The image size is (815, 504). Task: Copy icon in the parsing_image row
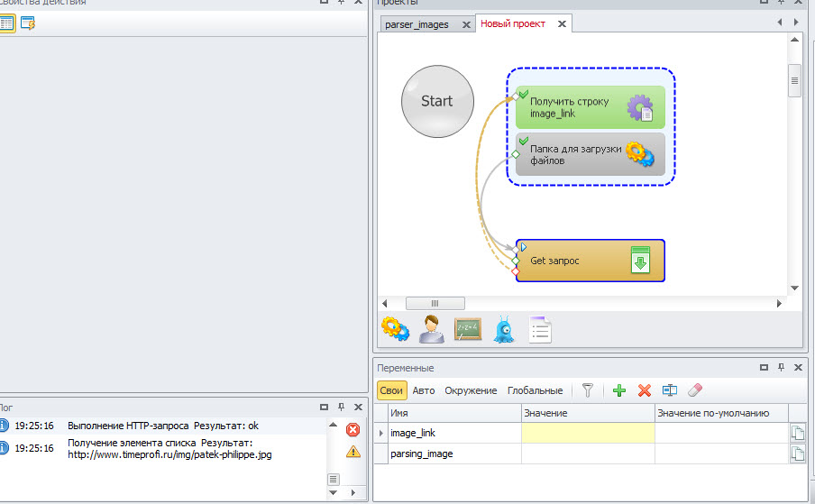point(797,454)
